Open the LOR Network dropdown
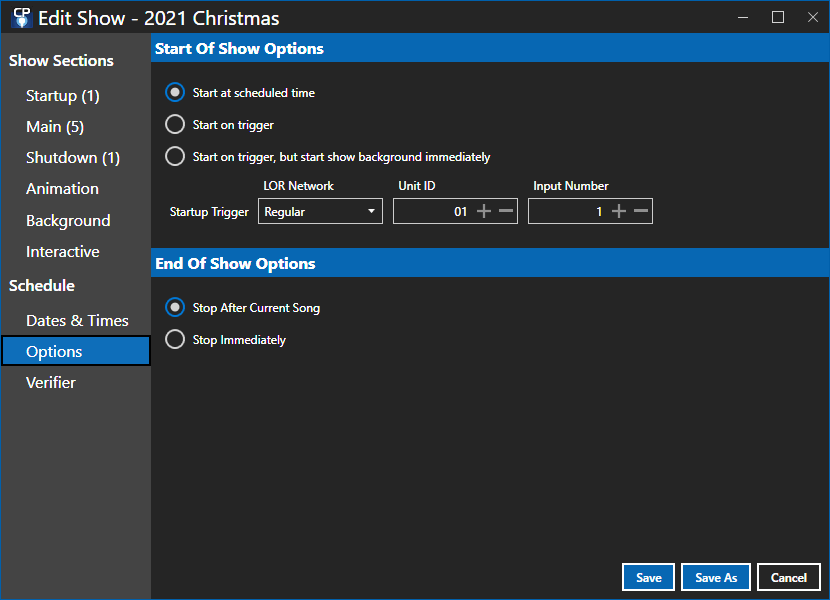830x600 pixels. [x=320, y=211]
